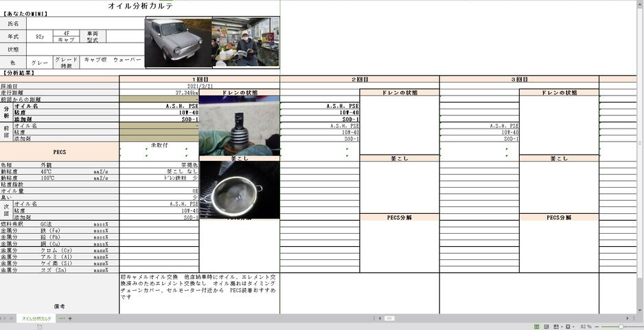
Task: Select the photo of man reading
Action: (x=246, y=41)
